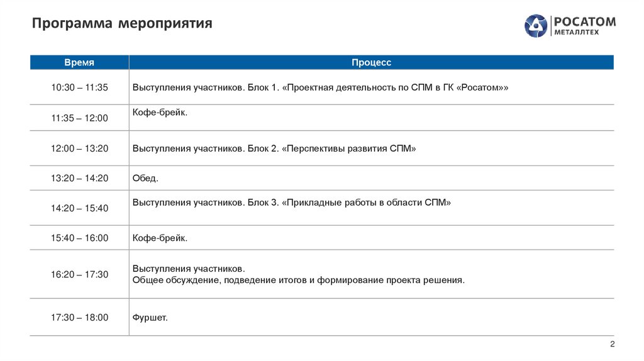644x361 pixels.
Task: Click Кофе-брейк in the 15:40 row
Action: tap(160, 238)
